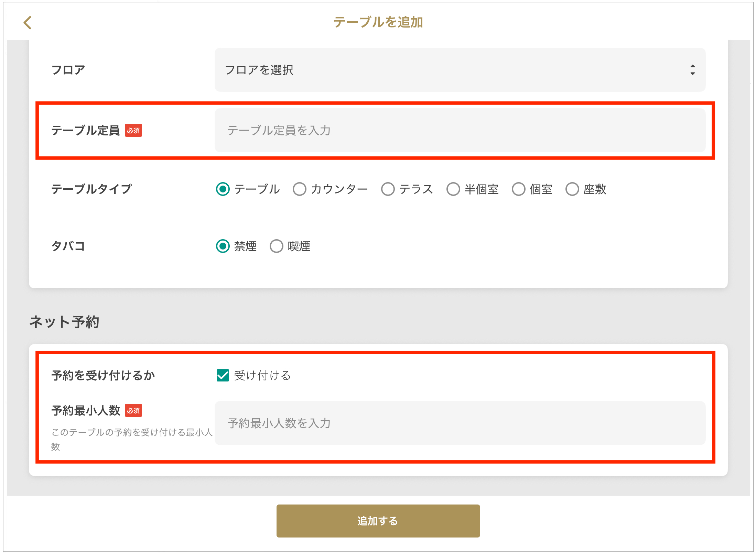Switch to 喫煙 smoking option
Image resolution: width=756 pixels, height=554 pixels.
pyautogui.click(x=276, y=246)
